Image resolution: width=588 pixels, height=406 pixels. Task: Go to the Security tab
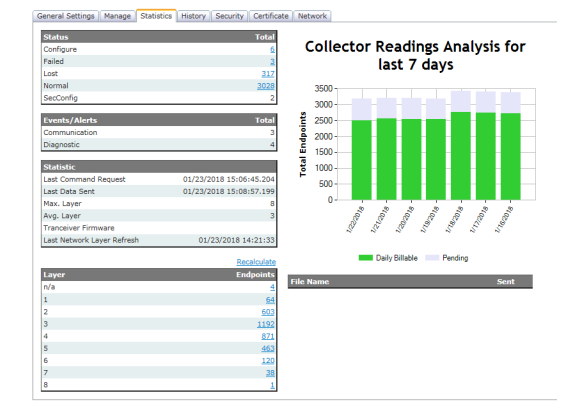click(x=230, y=16)
